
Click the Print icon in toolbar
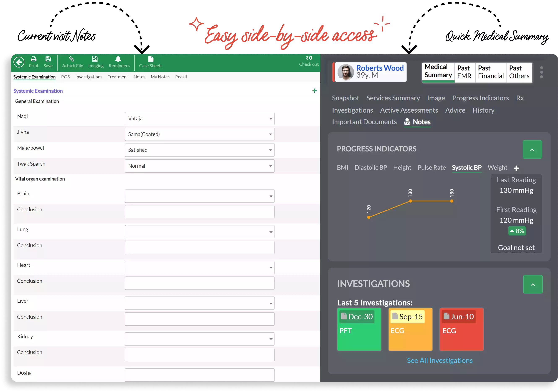34,61
